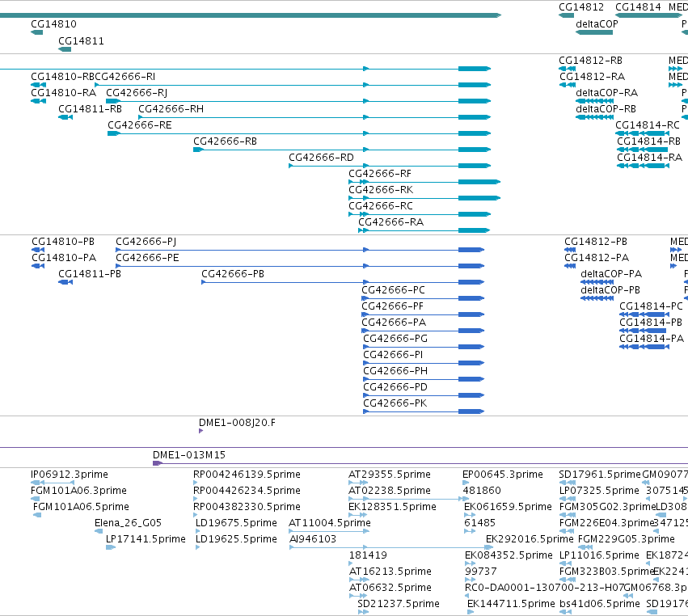The image size is (688, 616).
Task: Click the CG14812 gene label
Action: point(581,7)
